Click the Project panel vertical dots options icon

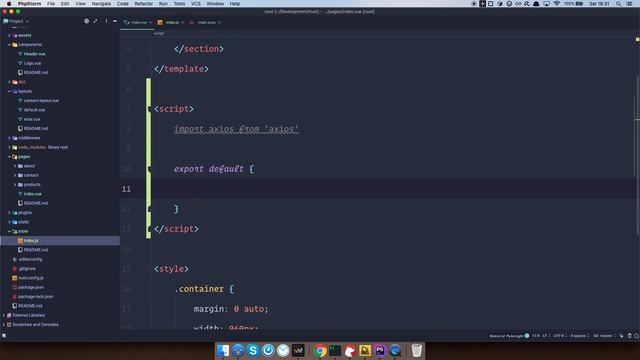(x=106, y=21)
